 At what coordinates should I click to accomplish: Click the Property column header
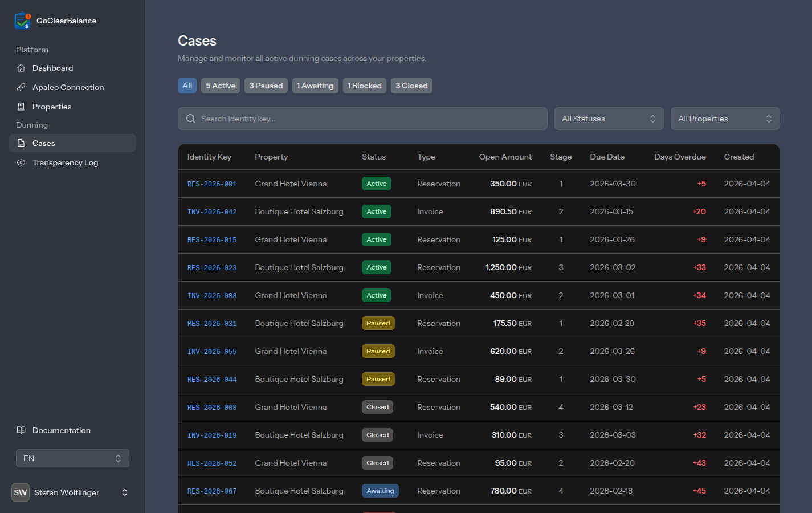point(271,157)
